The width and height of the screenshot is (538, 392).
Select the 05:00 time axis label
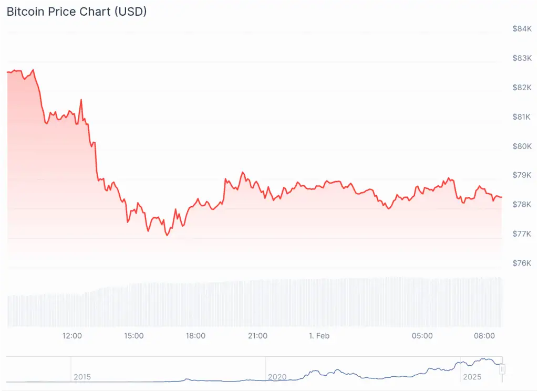(422, 336)
